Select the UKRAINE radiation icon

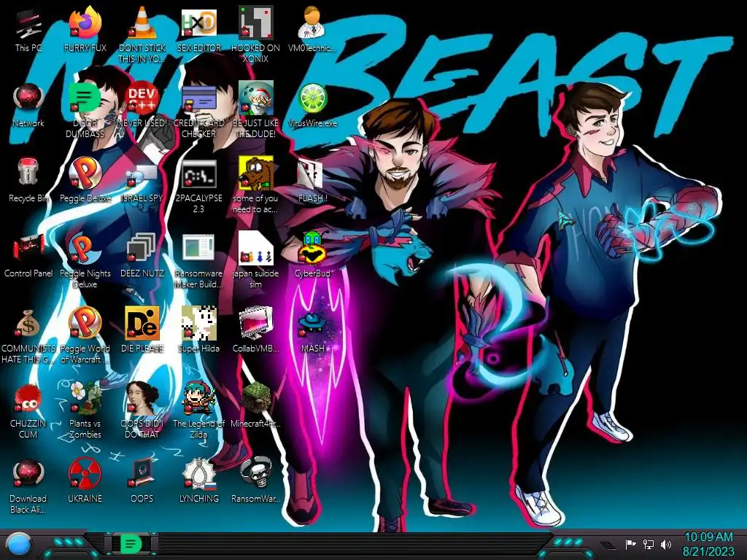point(85,473)
